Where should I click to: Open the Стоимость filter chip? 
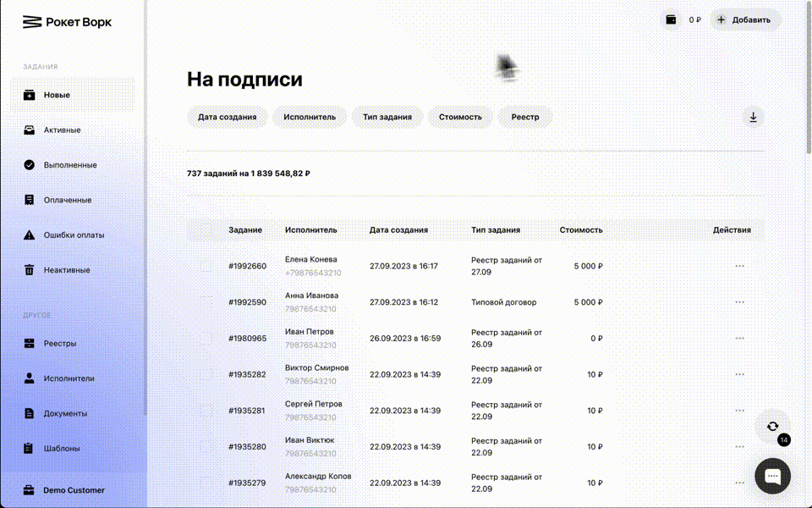click(x=460, y=117)
